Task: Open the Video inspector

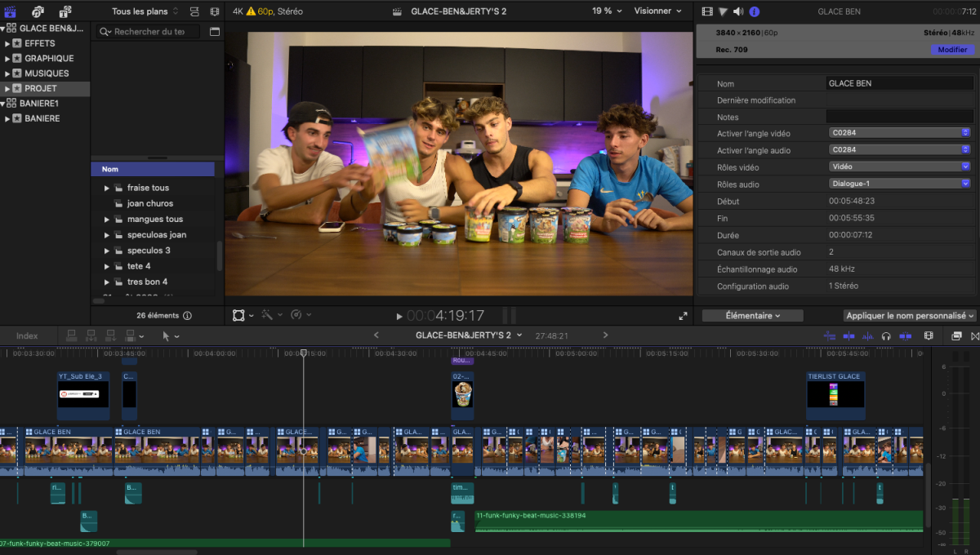Action: tap(707, 11)
